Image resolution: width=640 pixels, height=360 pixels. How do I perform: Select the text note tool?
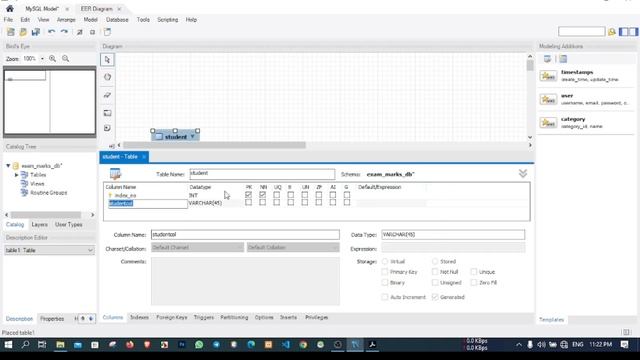107,128
